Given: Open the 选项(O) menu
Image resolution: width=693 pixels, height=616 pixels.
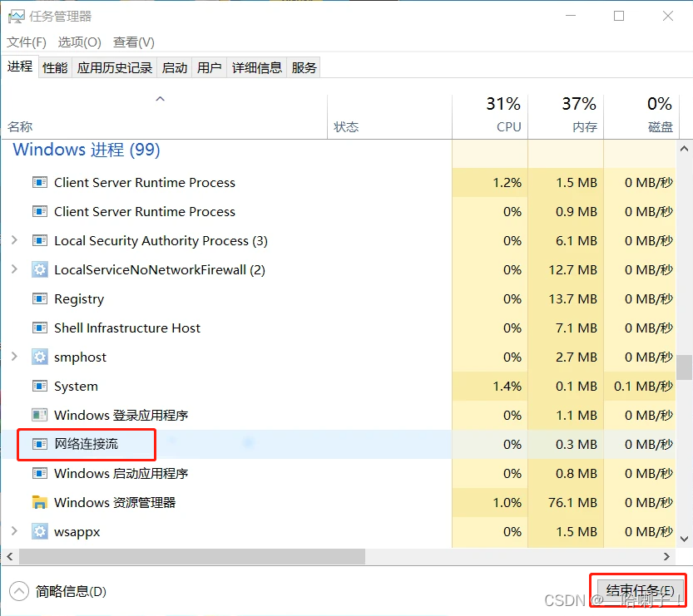Looking at the screenshot, I should pos(80,42).
